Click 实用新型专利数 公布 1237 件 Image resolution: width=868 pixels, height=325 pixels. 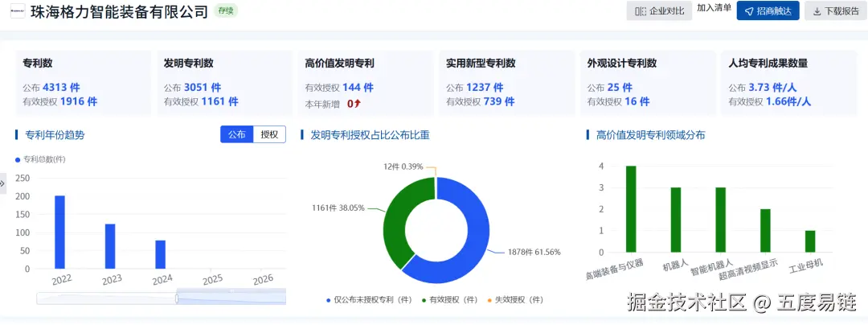485,88
